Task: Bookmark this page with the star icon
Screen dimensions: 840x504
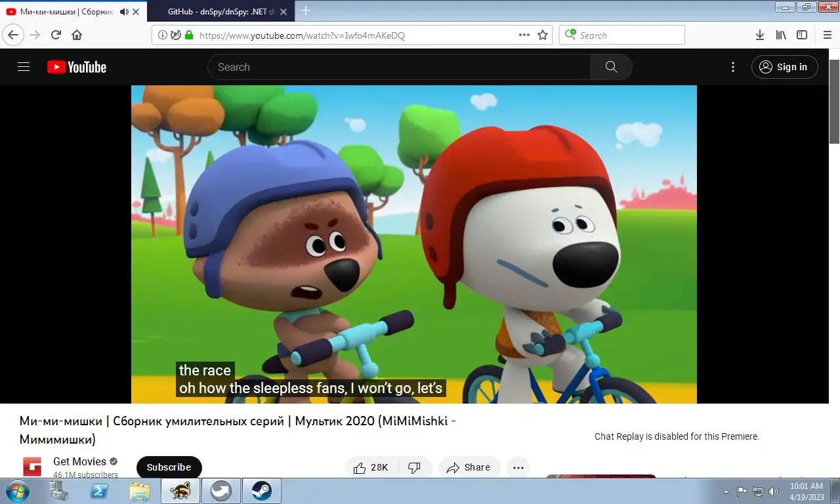Action: tap(543, 35)
